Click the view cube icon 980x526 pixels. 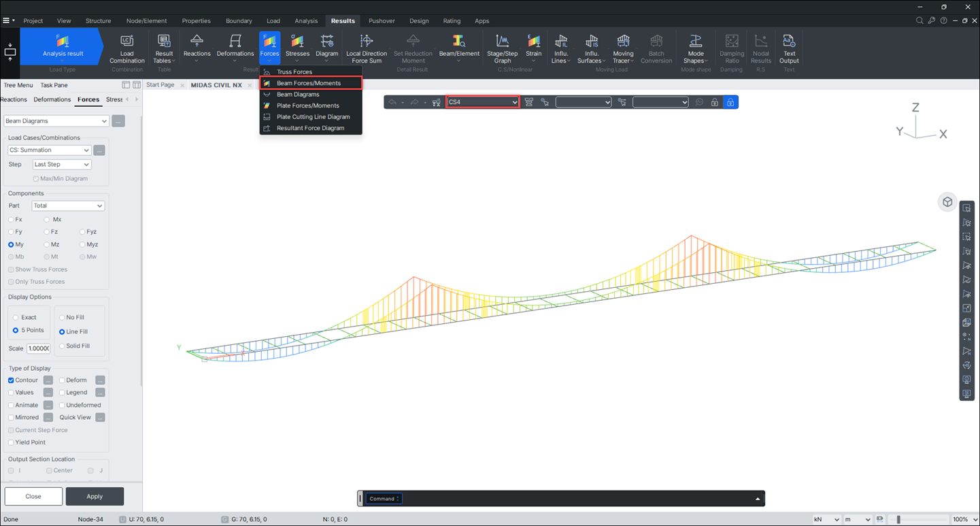[x=947, y=202]
